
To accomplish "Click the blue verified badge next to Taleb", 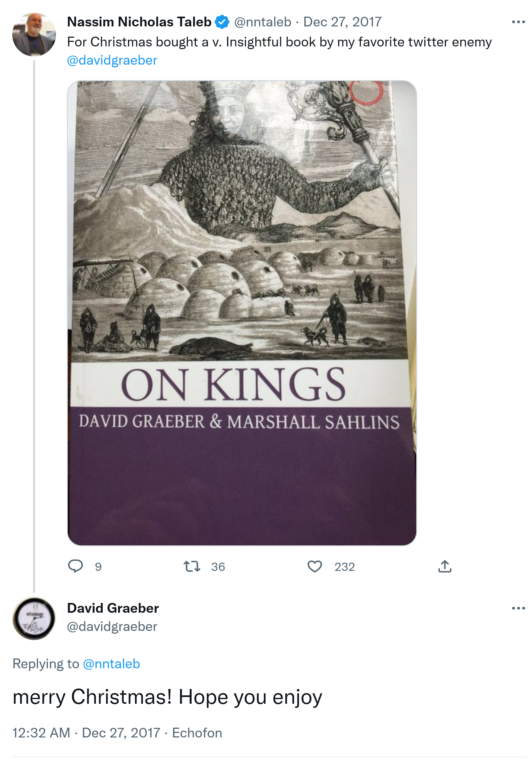I will tap(222, 22).
